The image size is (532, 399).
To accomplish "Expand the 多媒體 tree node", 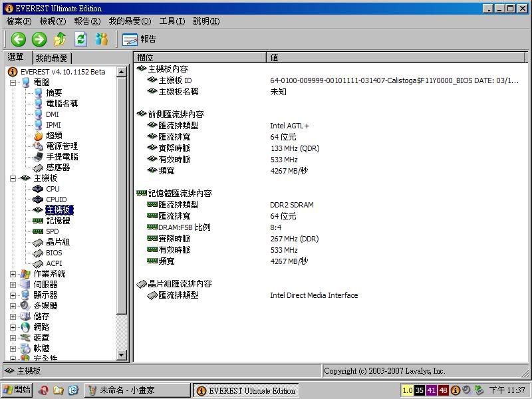I will pyautogui.click(x=13, y=306).
